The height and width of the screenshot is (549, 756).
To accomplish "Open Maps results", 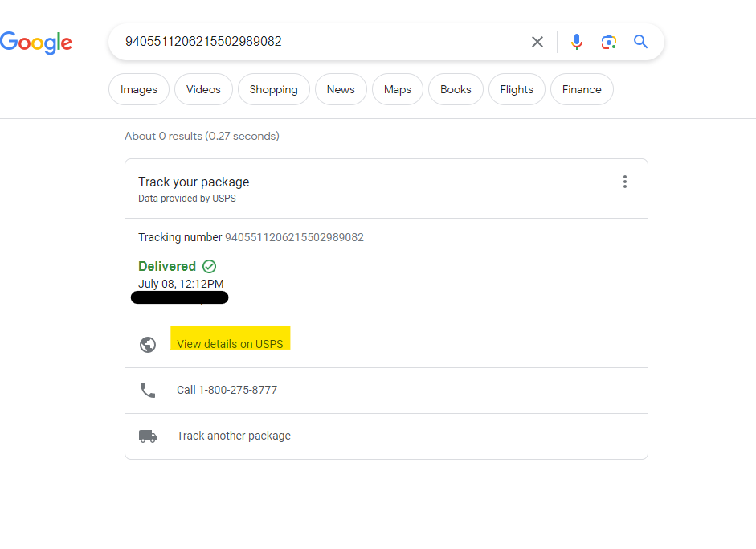I will pyautogui.click(x=398, y=89).
